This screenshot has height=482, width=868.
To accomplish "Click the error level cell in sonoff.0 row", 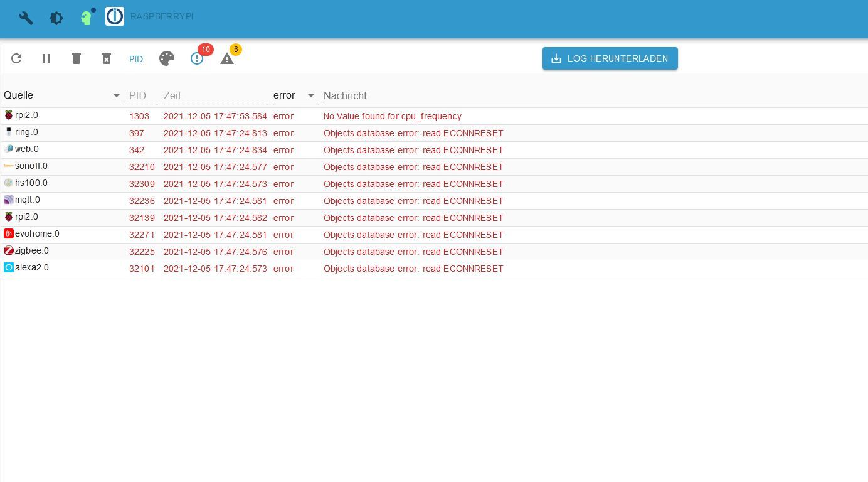I will [x=283, y=167].
